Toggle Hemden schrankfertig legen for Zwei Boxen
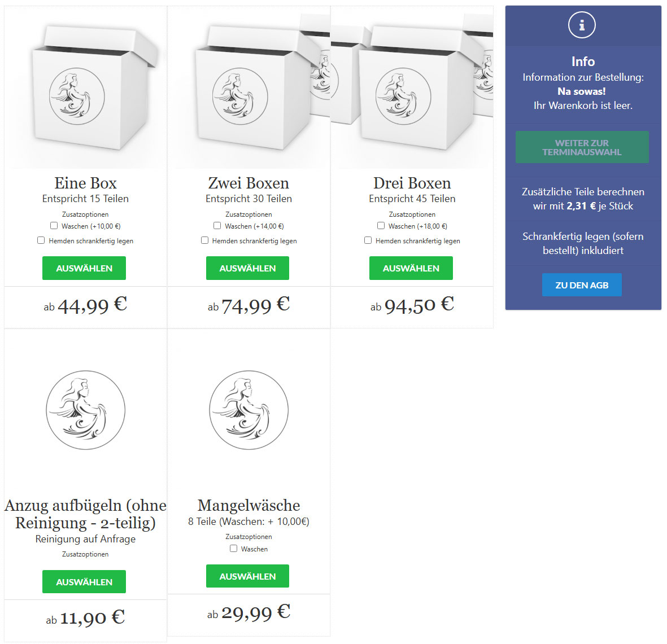This screenshot has width=667, height=644. [x=205, y=240]
